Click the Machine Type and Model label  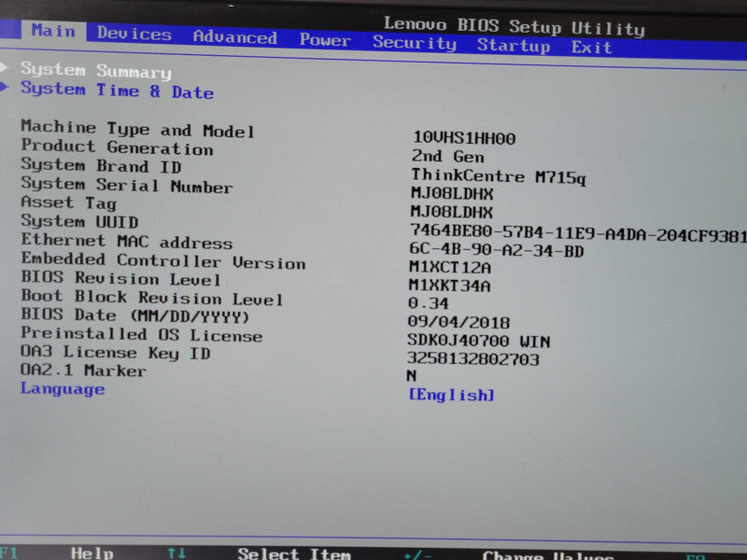coord(137,129)
